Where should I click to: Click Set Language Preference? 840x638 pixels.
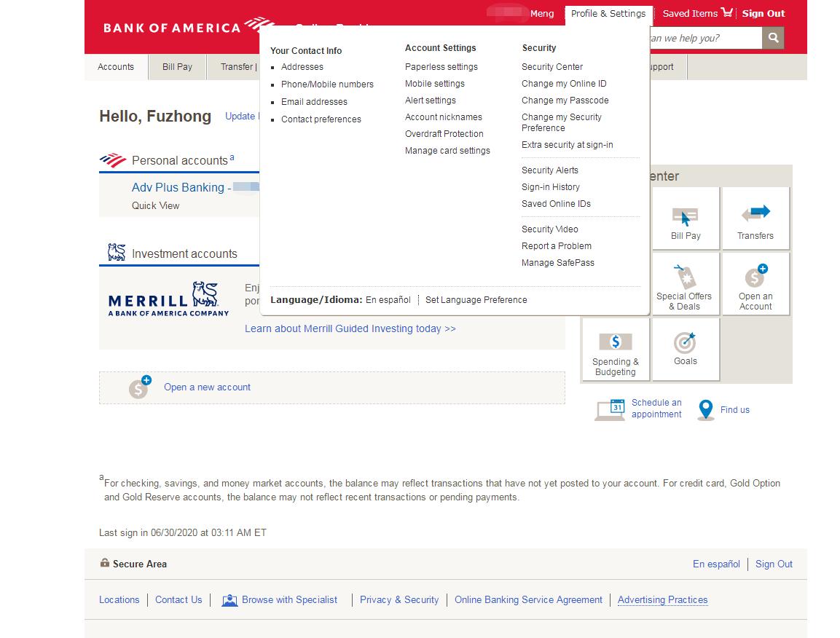click(476, 300)
